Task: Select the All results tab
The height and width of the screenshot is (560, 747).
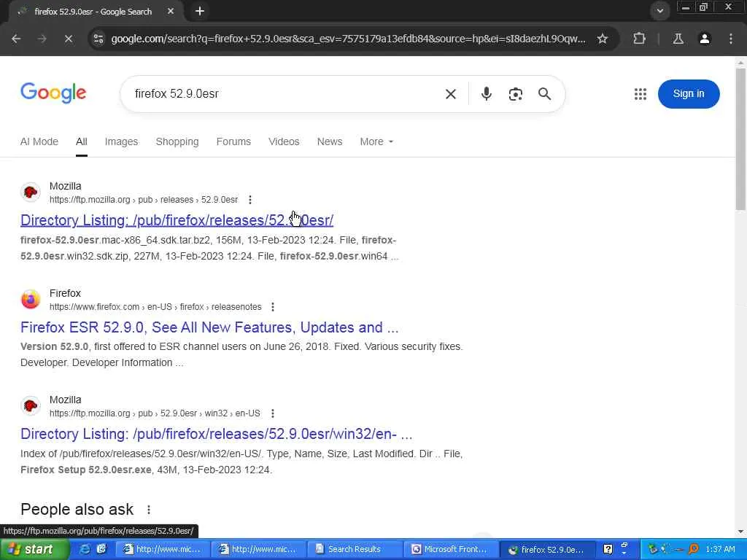Action: [82, 141]
